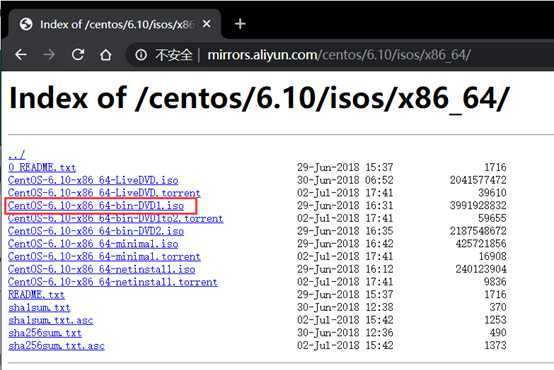The width and height of the screenshot is (554, 370).
Task: Open the README.txt link below netinstall.torrent
Action: (36, 294)
